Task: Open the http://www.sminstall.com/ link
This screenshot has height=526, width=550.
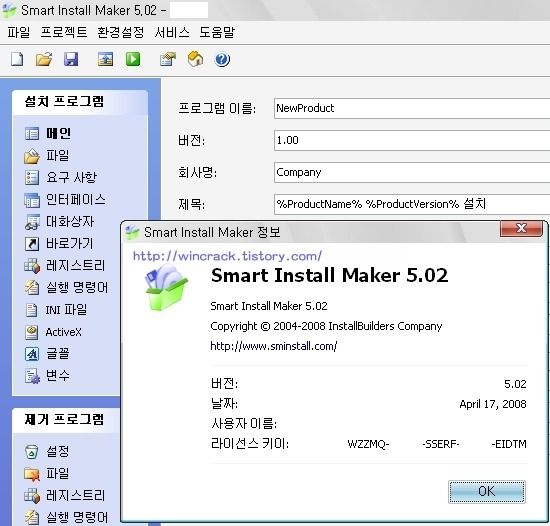Action: (x=274, y=346)
